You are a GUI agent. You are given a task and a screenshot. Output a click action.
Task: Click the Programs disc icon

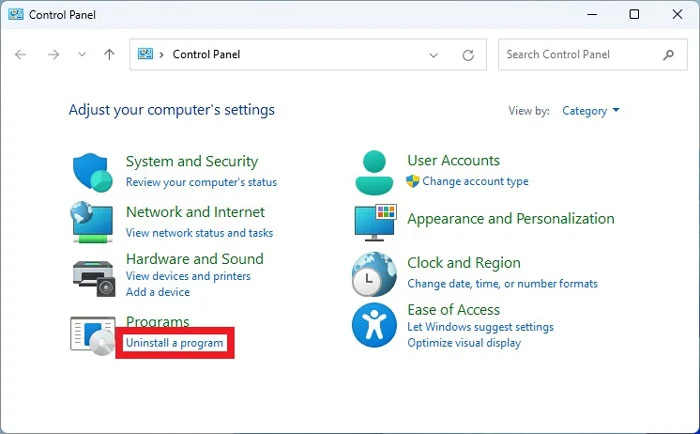[92, 336]
